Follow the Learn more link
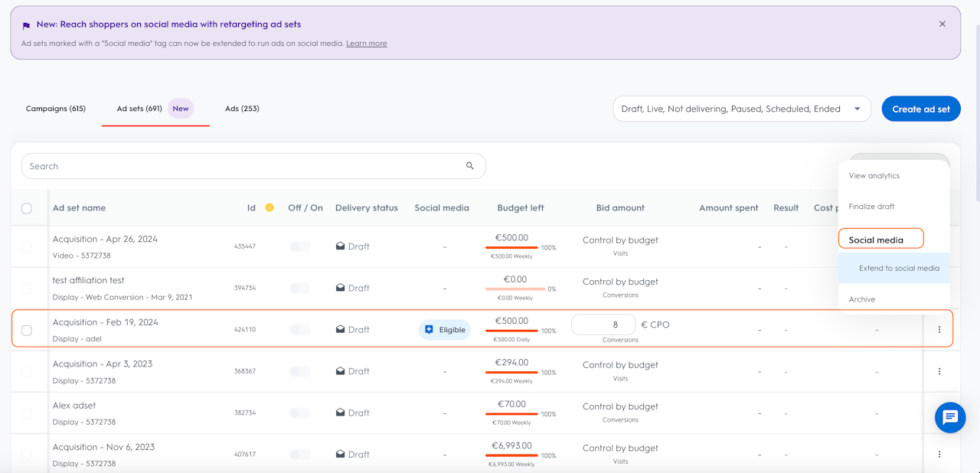980x473 pixels. pos(366,44)
